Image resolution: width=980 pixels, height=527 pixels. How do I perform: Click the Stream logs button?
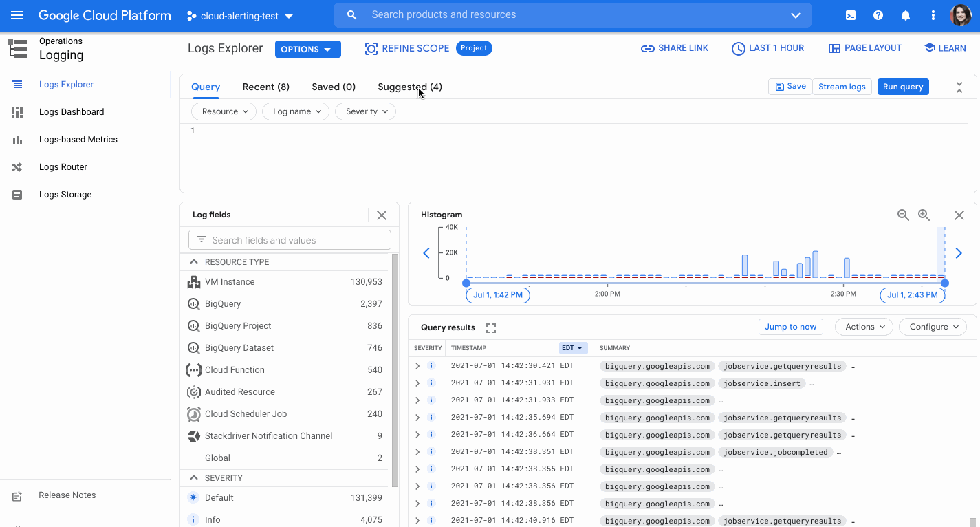pyautogui.click(x=842, y=87)
